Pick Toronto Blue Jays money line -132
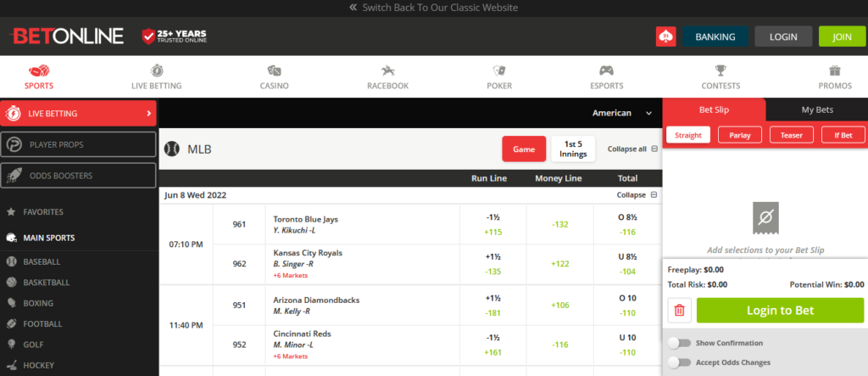Viewport: 868px width, 376px height. [x=560, y=225]
